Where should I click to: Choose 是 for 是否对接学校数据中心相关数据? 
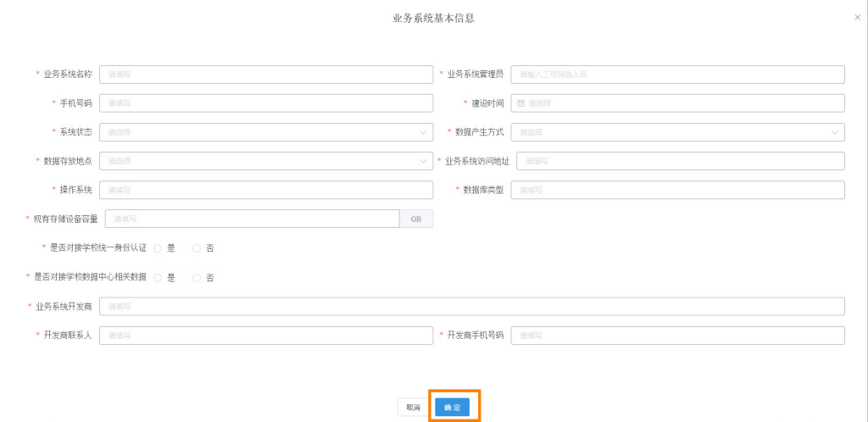tap(158, 277)
